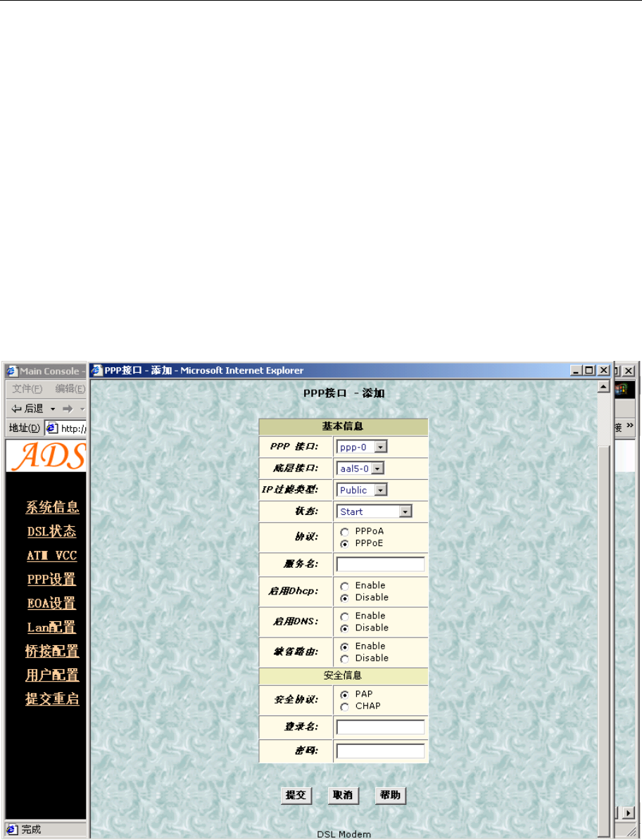642x840 pixels.
Task: Open the PPP 接口 ppp-0 dropdown
Action: 362,447
